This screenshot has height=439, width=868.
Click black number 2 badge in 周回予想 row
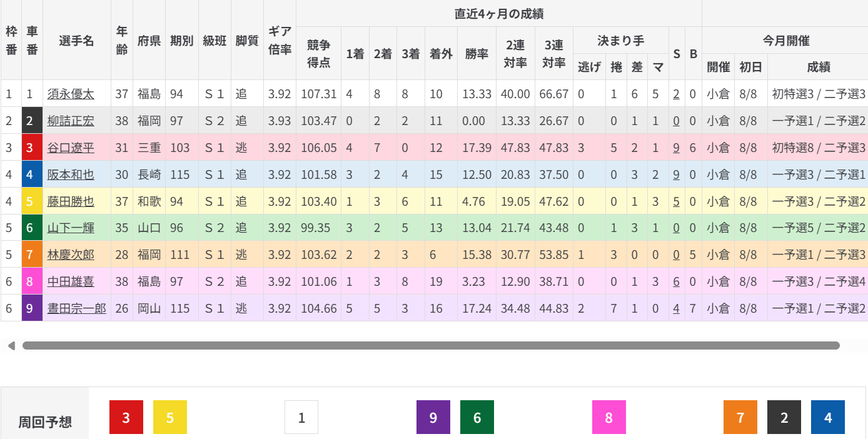tap(784, 417)
